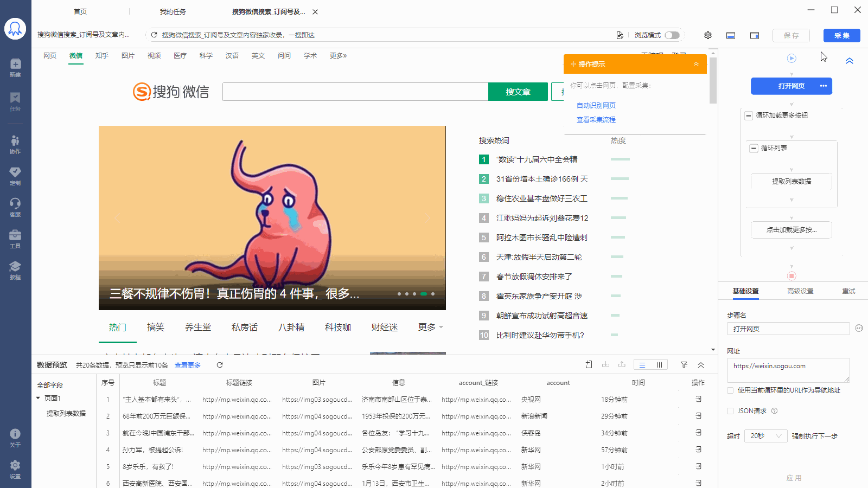
Task: Switch data preview to vertical column view
Action: coord(659,365)
